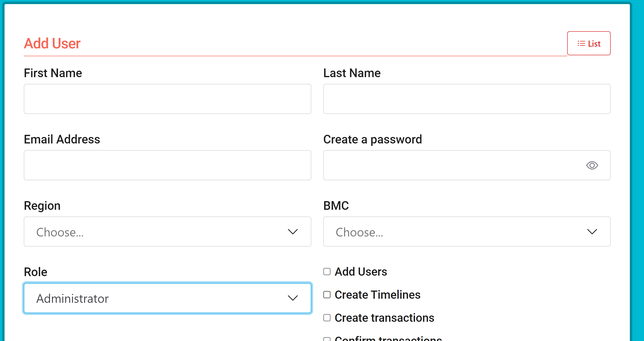Image resolution: width=644 pixels, height=341 pixels.
Task: Click the Create a password label
Action: pyautogui.click(x=373, y=139)
